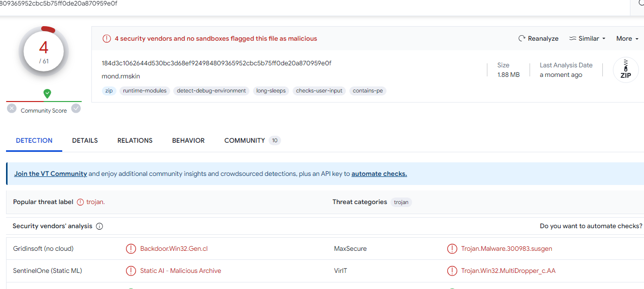Click the info icon beside Security vendors' analysis
This screenshot has height=289, width=644.
(x=99, y=226)
